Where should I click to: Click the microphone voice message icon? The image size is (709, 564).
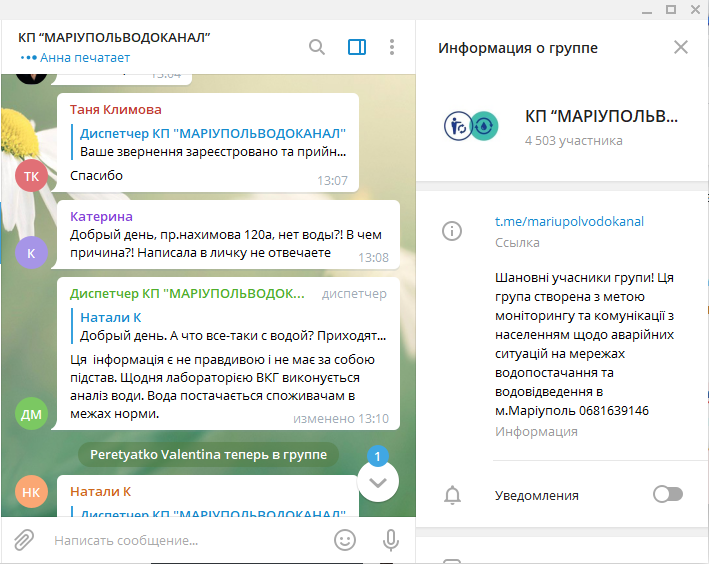point(391,540)
